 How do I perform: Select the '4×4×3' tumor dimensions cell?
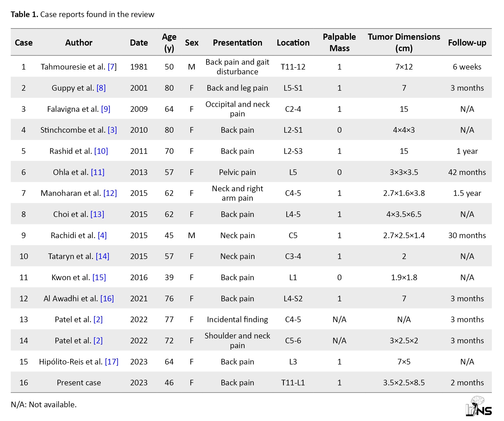(x=404, y=130)
